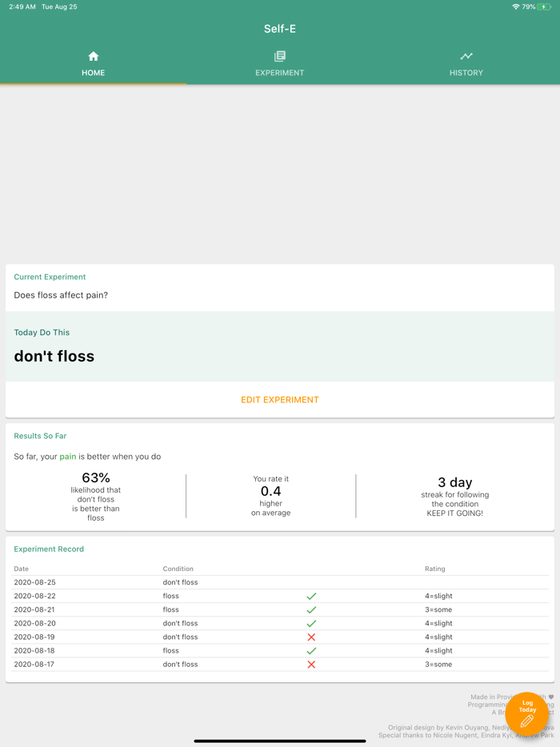Click the green check for 2020-08-20
This screenshot has width=560, height=747.
(x=311, y=623)
